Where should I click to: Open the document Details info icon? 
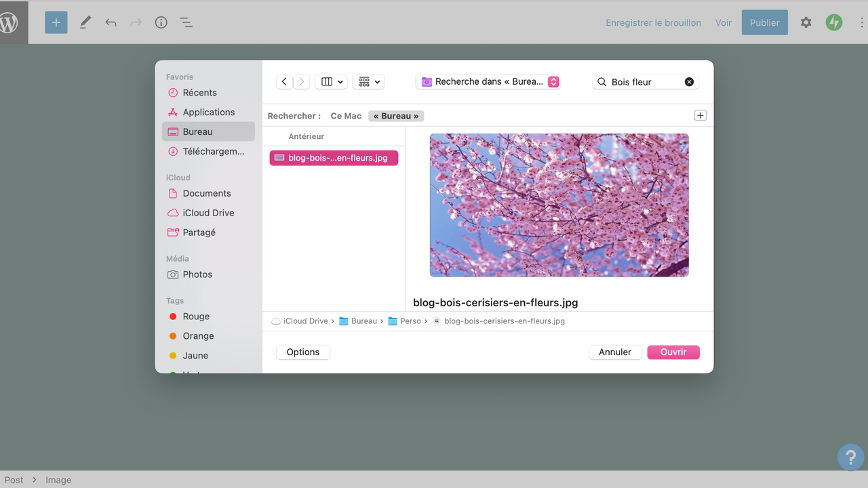click(x=161, y=22)
